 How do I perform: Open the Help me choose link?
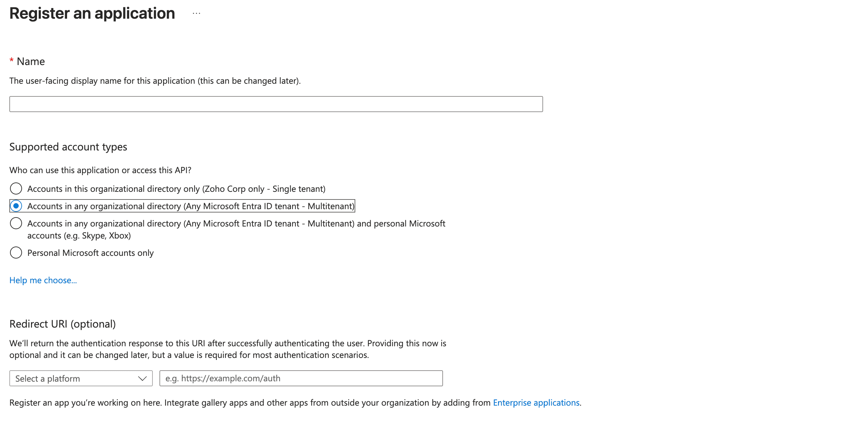(43, 280)
